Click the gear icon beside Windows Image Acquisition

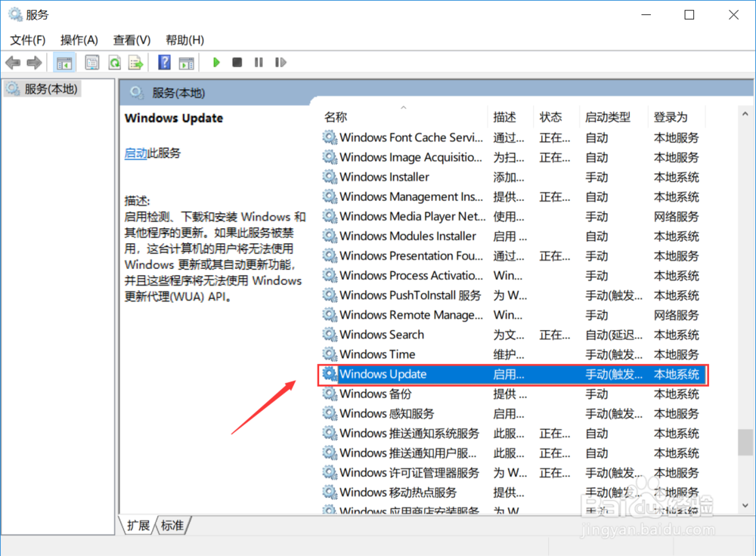(330, 157)
